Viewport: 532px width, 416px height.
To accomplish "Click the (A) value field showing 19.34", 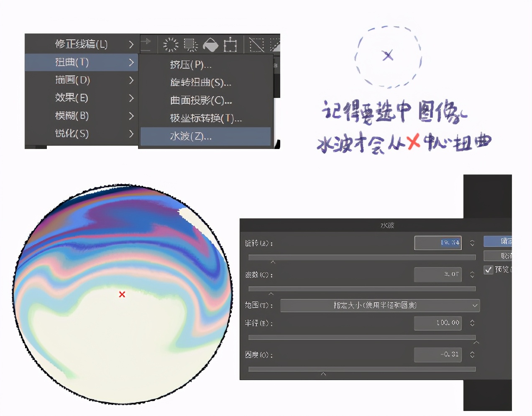I will [438, 243].
